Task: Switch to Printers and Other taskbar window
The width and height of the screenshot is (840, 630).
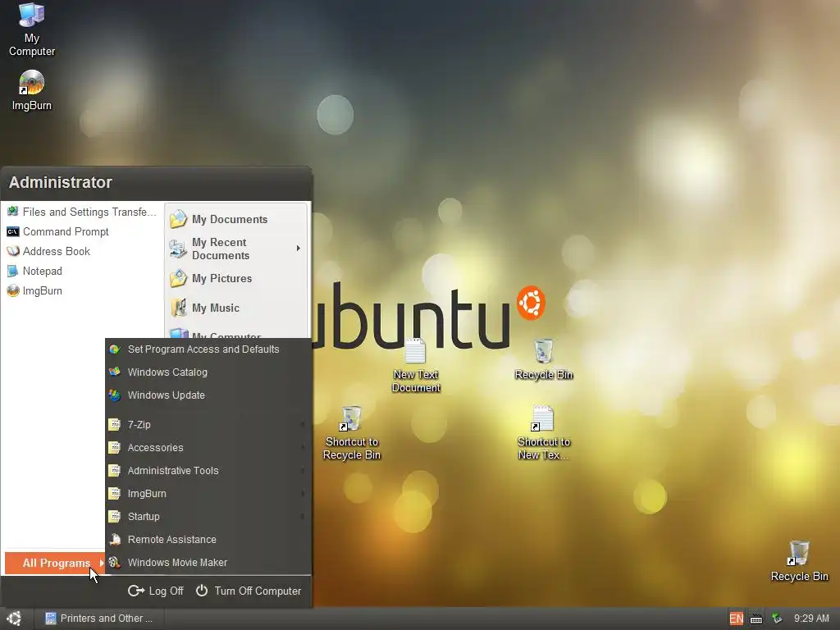Action: [x=100, y=619]
